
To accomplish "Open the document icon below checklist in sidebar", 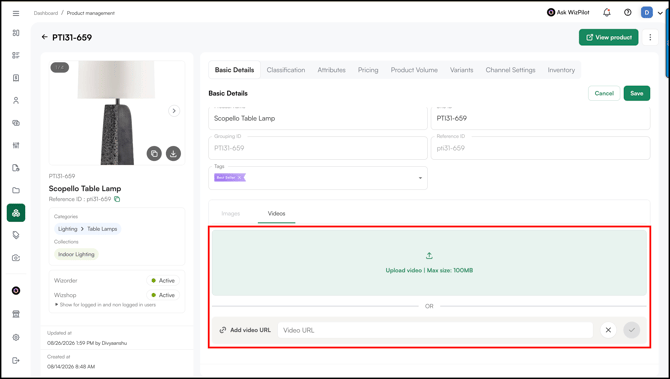I will coord(16,78).
